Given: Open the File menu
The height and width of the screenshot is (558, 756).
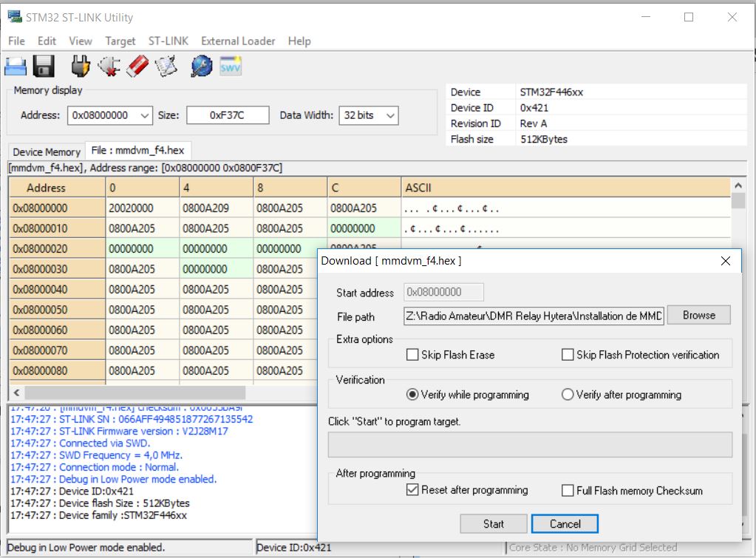Looking at the screenshot, I should point(16,41).
